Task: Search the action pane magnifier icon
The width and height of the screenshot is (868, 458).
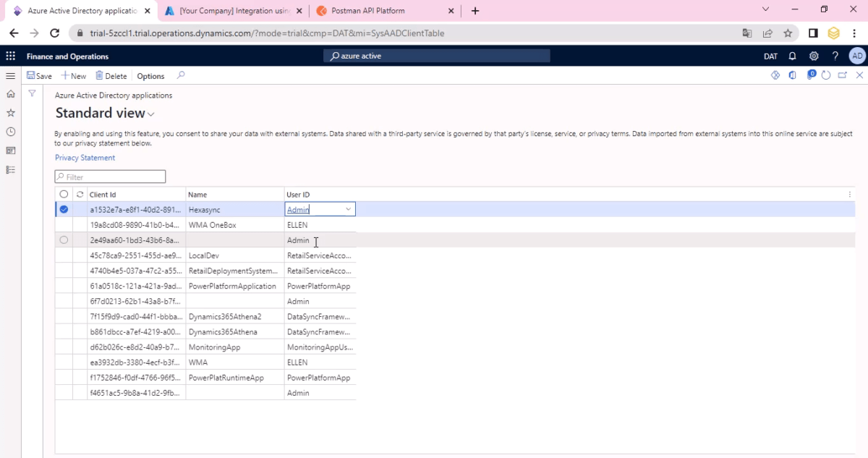Action: click(x=181, y=75)
